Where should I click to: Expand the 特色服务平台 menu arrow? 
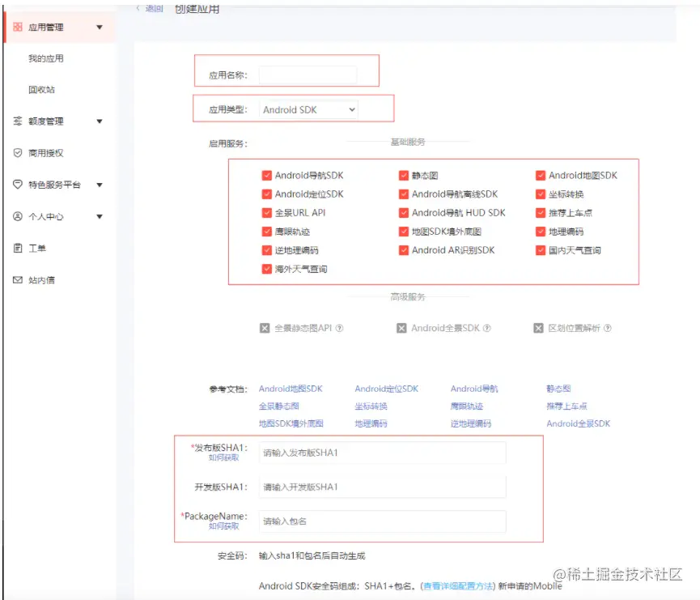coord(100,185)
